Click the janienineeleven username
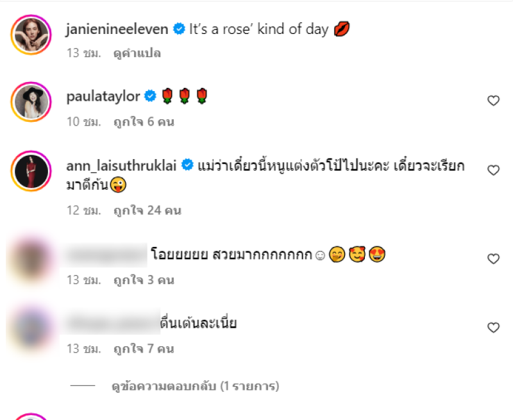 tap(117, 29)
